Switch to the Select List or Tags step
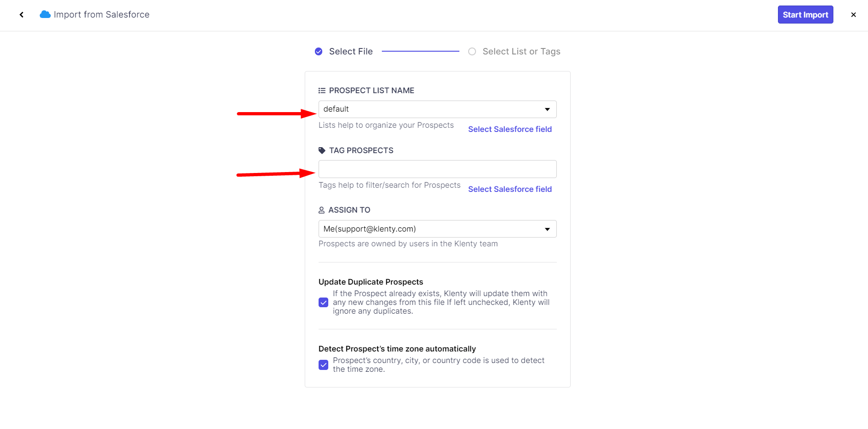868x429 pixels. tap(521, 52)
